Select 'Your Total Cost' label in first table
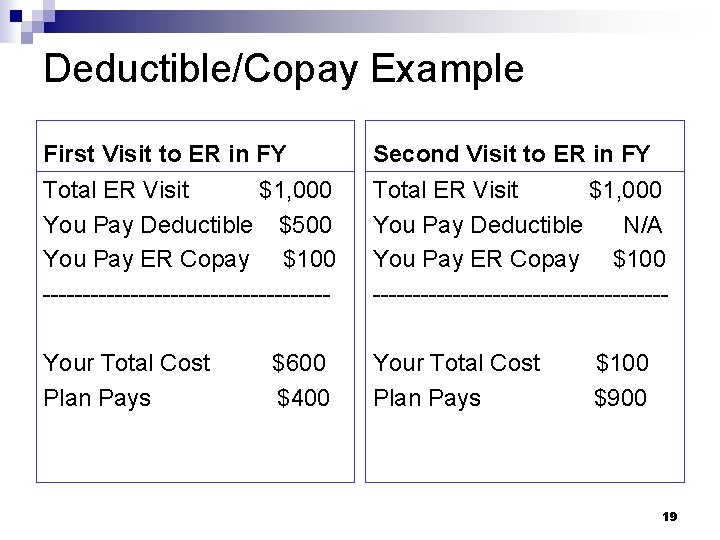The height and width of the screenshot is (540, 720). [126, 363]
